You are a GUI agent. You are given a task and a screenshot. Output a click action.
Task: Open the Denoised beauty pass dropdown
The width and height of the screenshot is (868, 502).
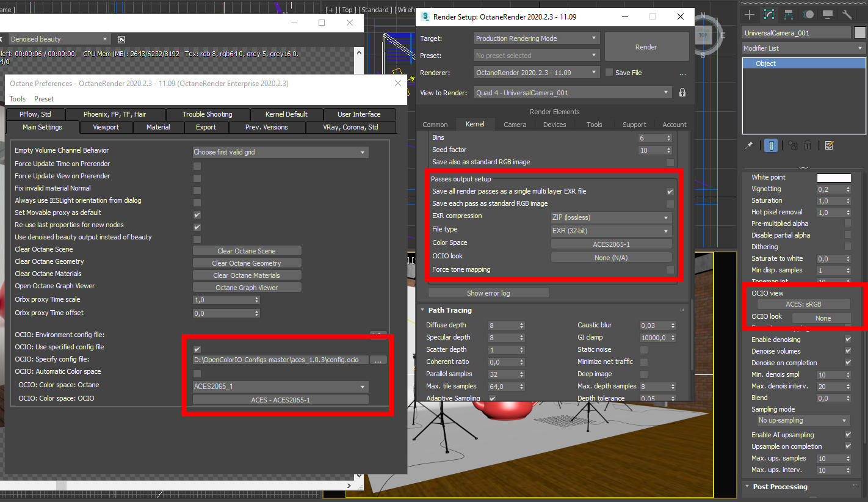[x=60, y=39]
